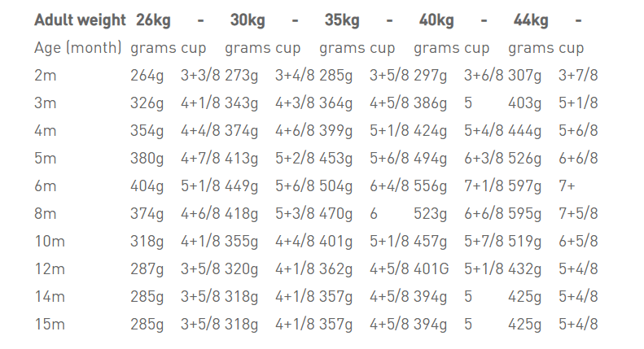Click the 444g value in 4m row
Image resolution: width=644 pixels, height=349 pixels.
pos(524,131)
